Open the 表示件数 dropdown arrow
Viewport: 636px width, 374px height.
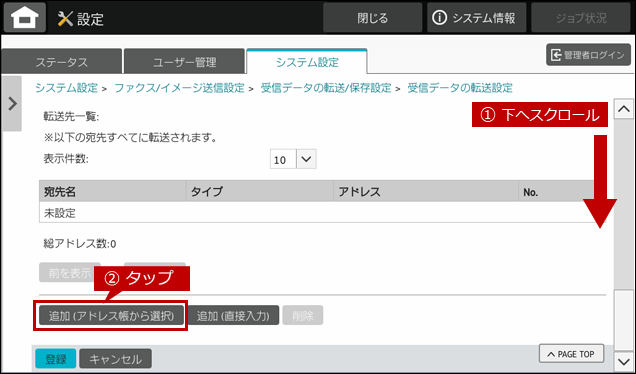pos(306,159)
